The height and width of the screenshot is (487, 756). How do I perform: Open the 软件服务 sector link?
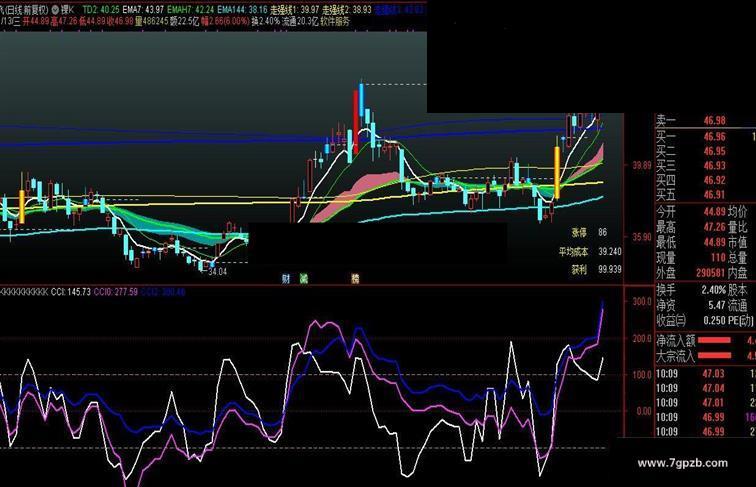[x=335, y=21]
